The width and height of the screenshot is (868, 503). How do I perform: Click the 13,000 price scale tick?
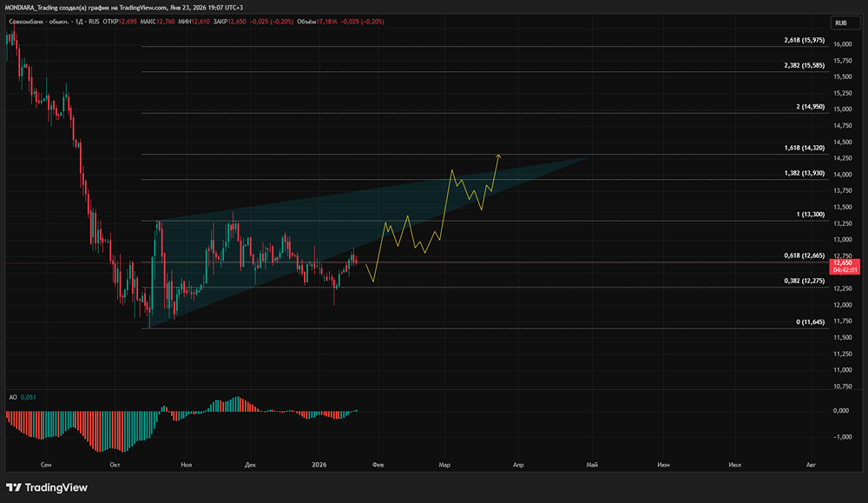tap(843, 240)
